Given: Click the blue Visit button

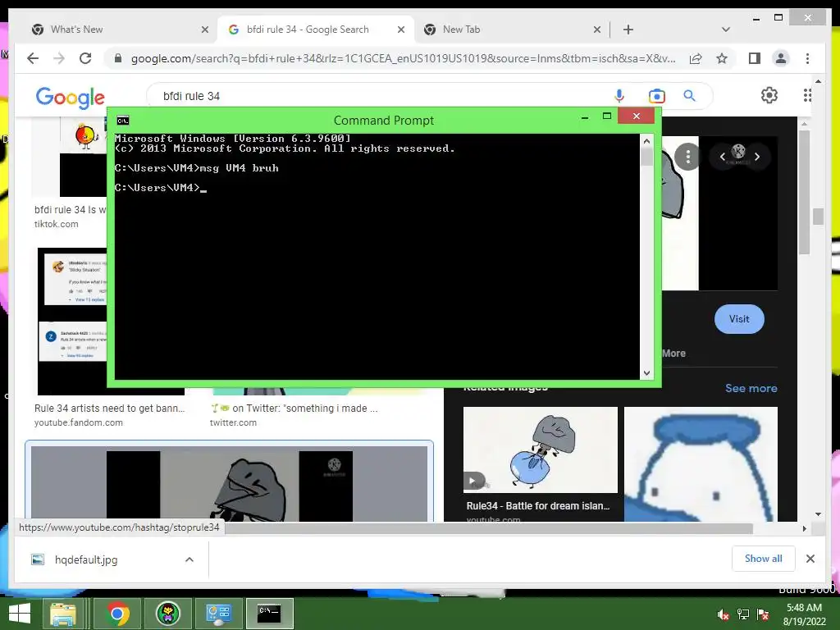Looking at the screenshot, I should tap(739, 319).
